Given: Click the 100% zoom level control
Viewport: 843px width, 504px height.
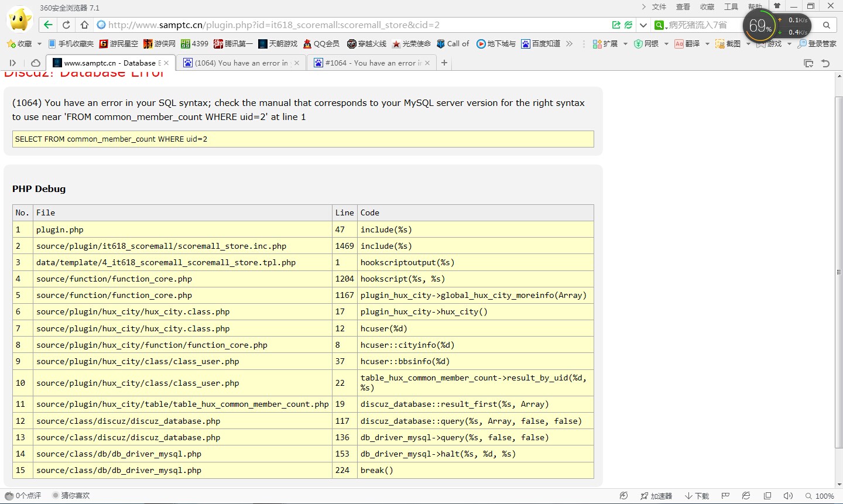Looking at the screenshot, I should coord(820,496).
